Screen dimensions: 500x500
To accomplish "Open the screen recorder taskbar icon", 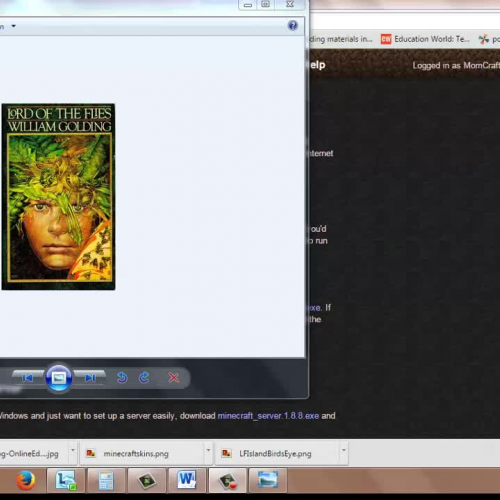I will tap(227, 480).
